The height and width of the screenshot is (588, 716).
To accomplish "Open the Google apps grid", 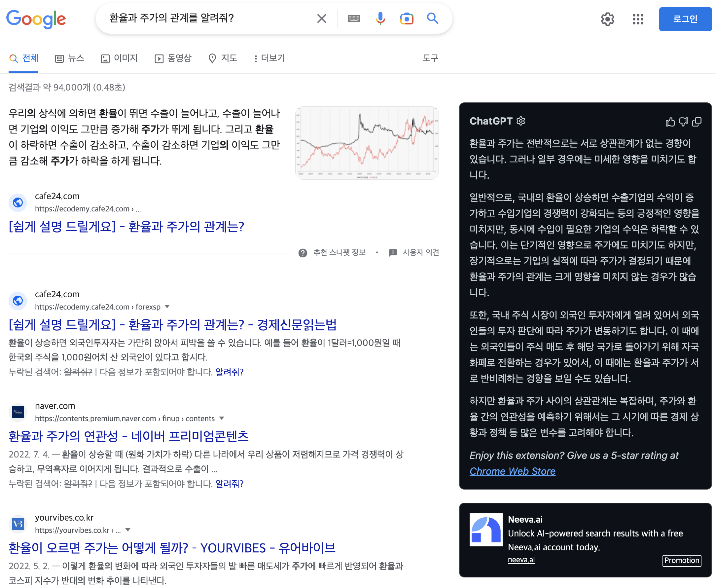I will coord(637,19).
